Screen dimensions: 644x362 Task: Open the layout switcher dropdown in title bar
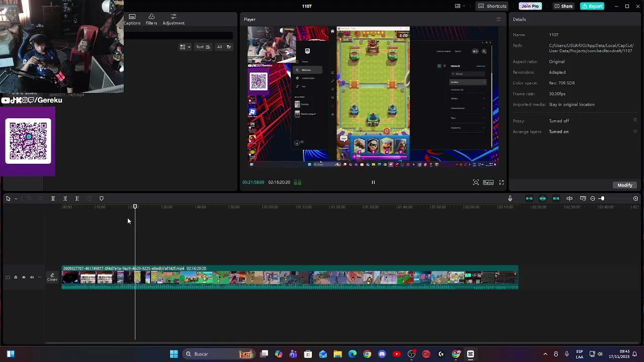click(459, 6)
